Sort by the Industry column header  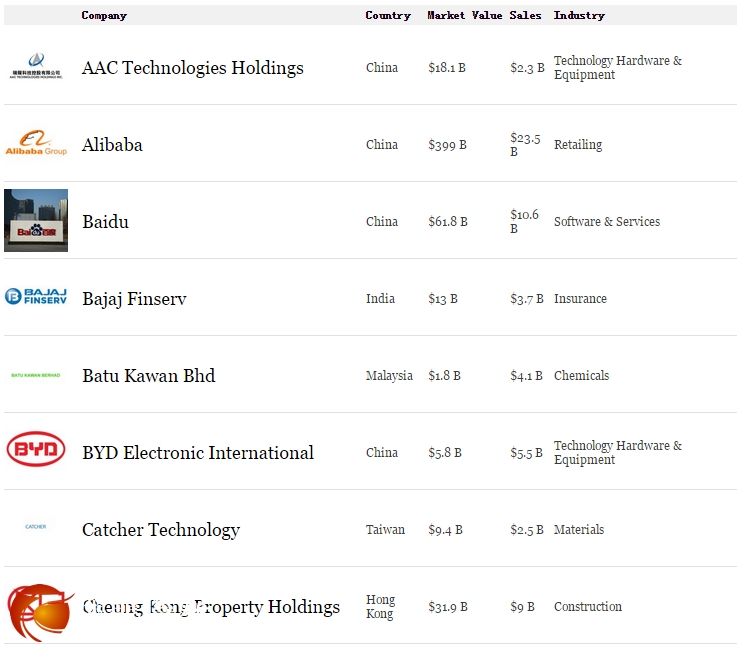coord(579,15)
